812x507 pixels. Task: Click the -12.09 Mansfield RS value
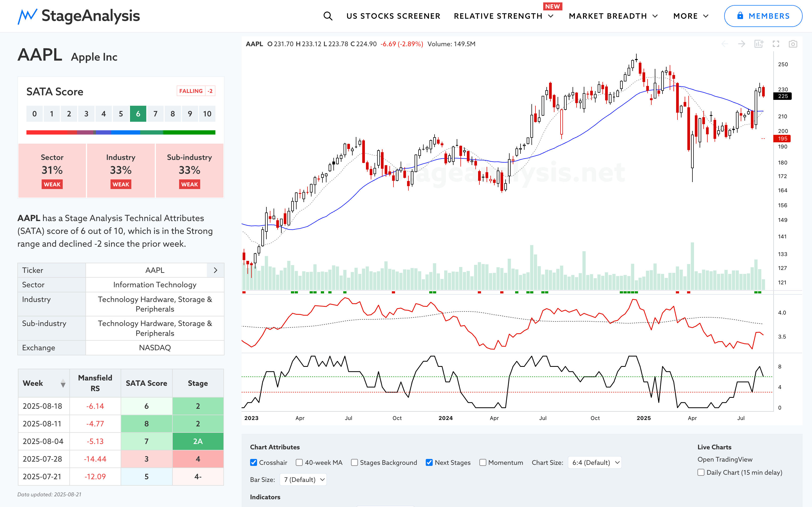pos(95,477)
